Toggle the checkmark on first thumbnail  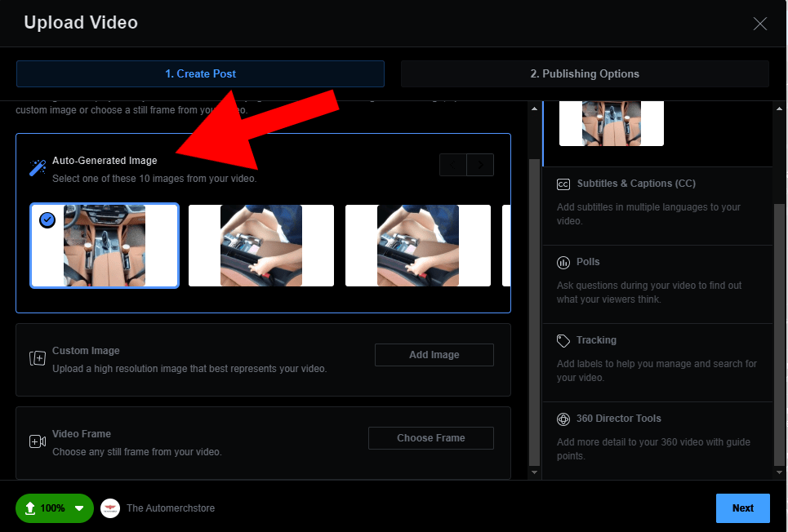coord(47,220)
